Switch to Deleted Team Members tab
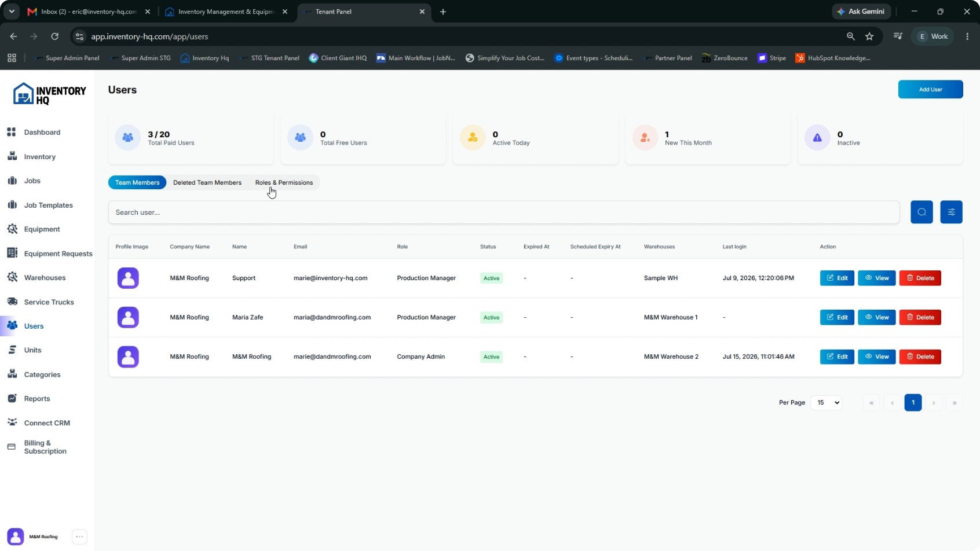The width and height of the screenshot is (980, 551). pos(207,182)
